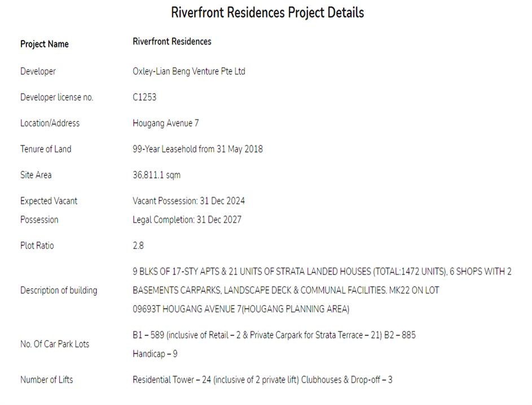The image size is (532, 405).
Task: Click the Location/Address label
Action: pyautogui.click(x=50, y=123)
